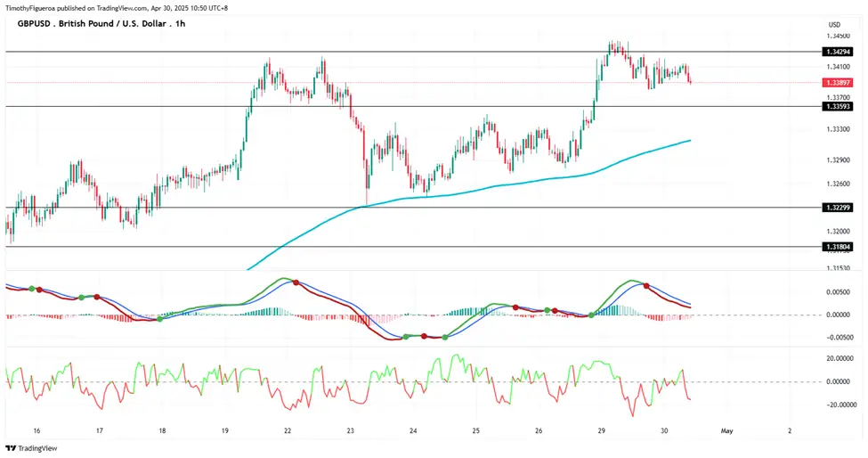Click the -20.00000 oscillator scale label
Screen dimensions: 868x458
coord(840,405)
